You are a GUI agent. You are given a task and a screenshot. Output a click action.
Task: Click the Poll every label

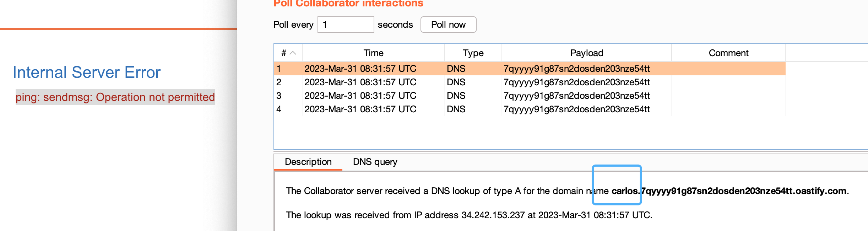(293, 25)
